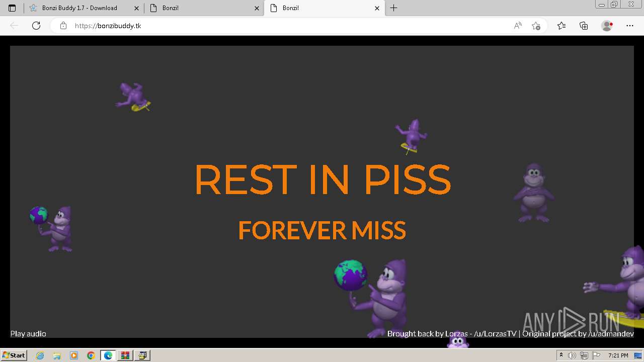Open the profile avatar icon
644x362 pixels.
tap(607, 26)
